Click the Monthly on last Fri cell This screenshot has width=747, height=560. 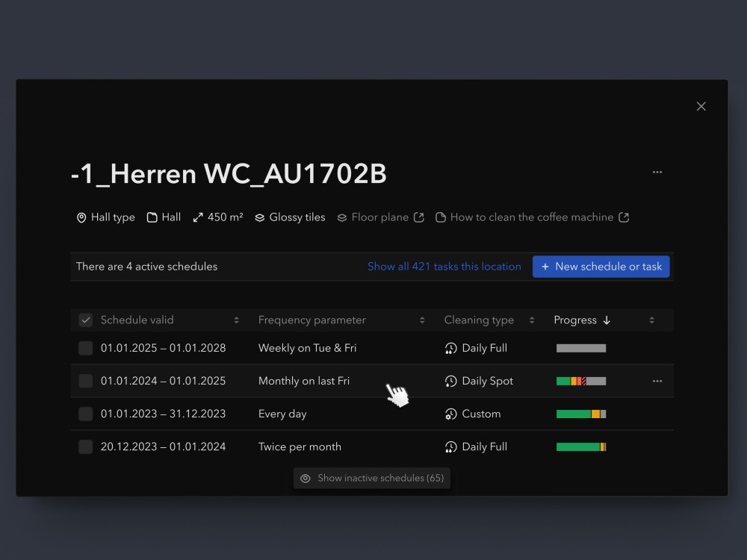tap(304, 381)
